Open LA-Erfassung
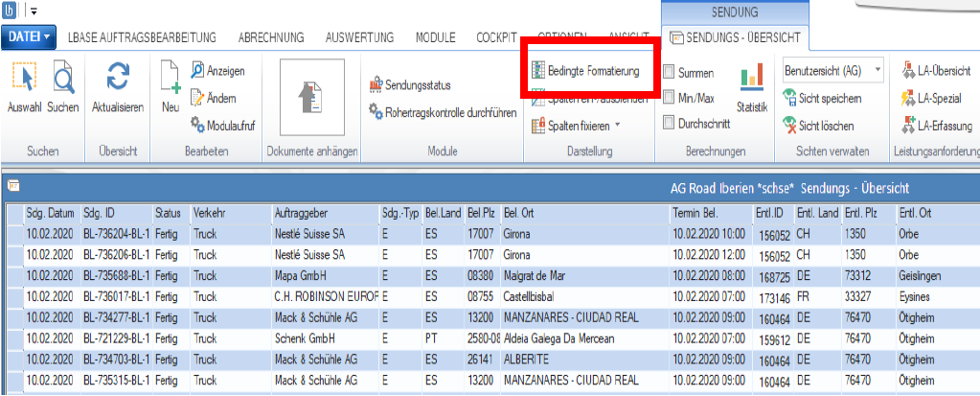 (x=938, y=126)
